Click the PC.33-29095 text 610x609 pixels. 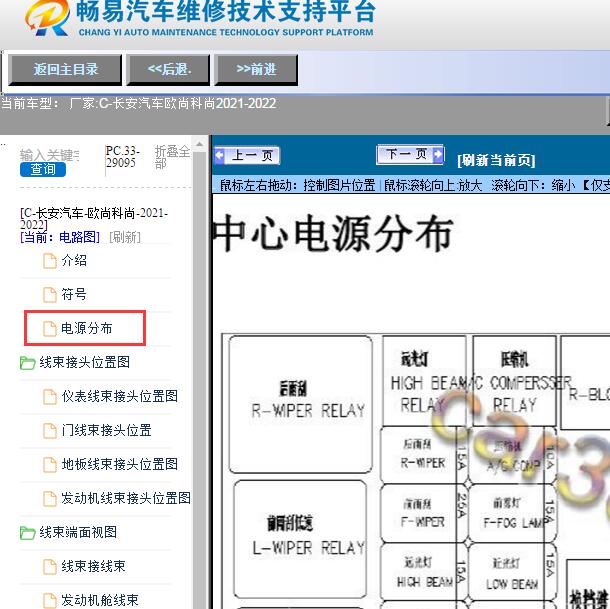pos(123,156)
